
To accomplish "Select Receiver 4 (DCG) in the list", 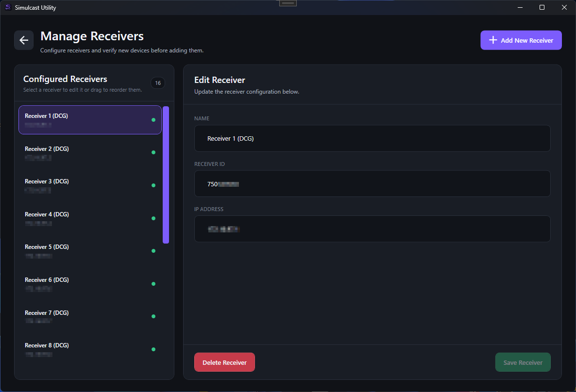I will (90, 218).
